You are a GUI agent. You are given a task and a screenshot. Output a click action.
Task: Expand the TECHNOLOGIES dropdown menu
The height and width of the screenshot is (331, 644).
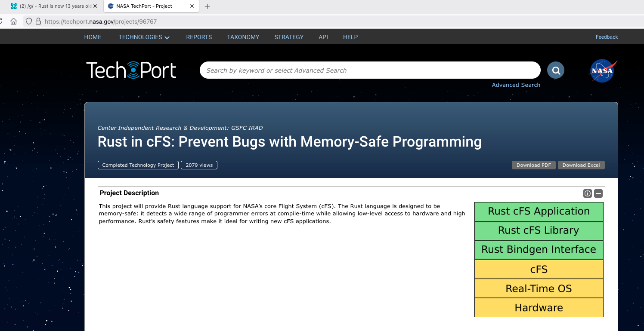click(144, 37)
